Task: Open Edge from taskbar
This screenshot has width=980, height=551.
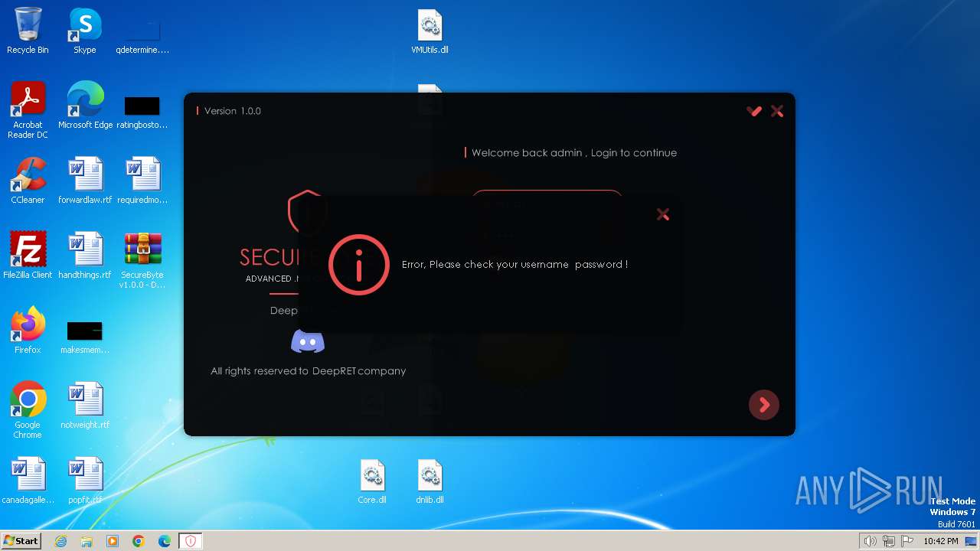Action: (x=165, y=541)
